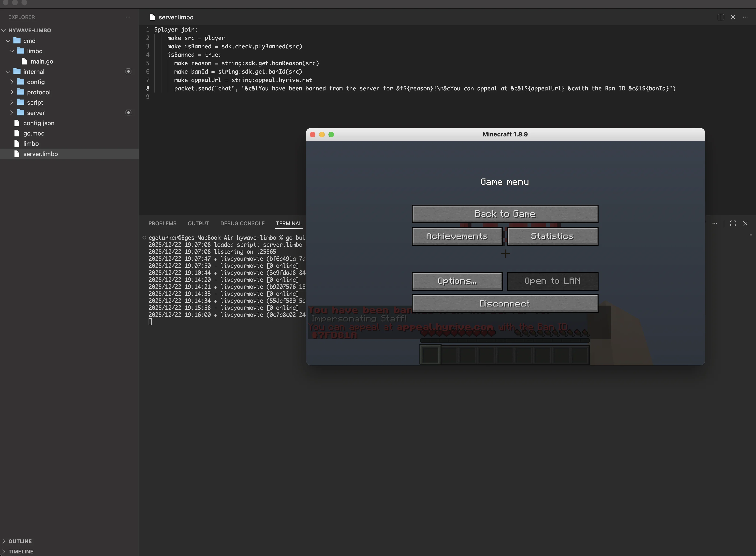
Task: Click the main.go file icon
Action: (24, 61)
